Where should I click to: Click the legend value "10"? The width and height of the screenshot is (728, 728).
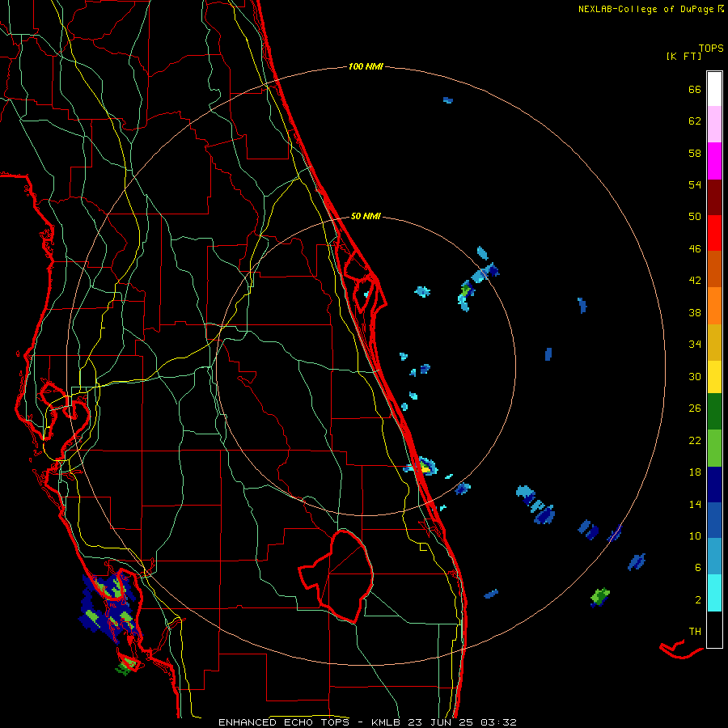click(695, 535)
